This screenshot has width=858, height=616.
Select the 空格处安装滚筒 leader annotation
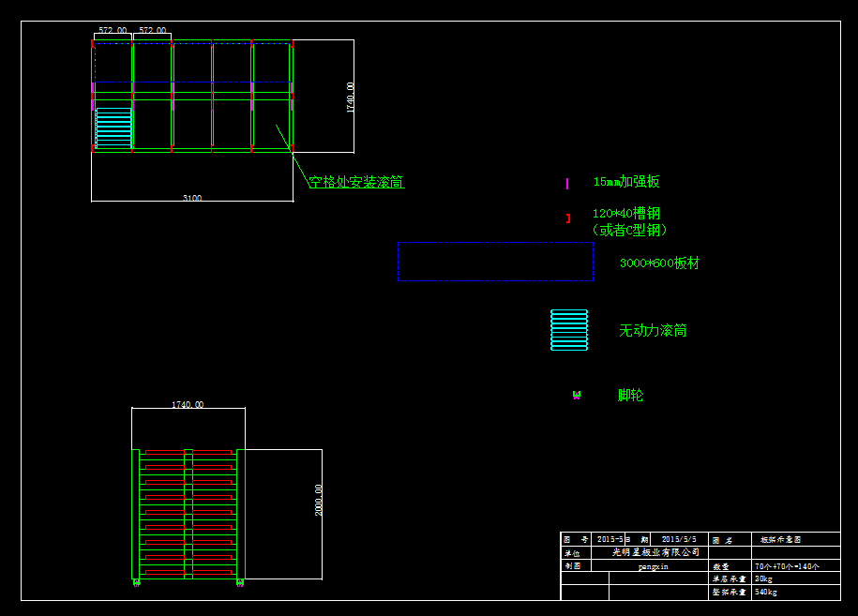(356, 182)
